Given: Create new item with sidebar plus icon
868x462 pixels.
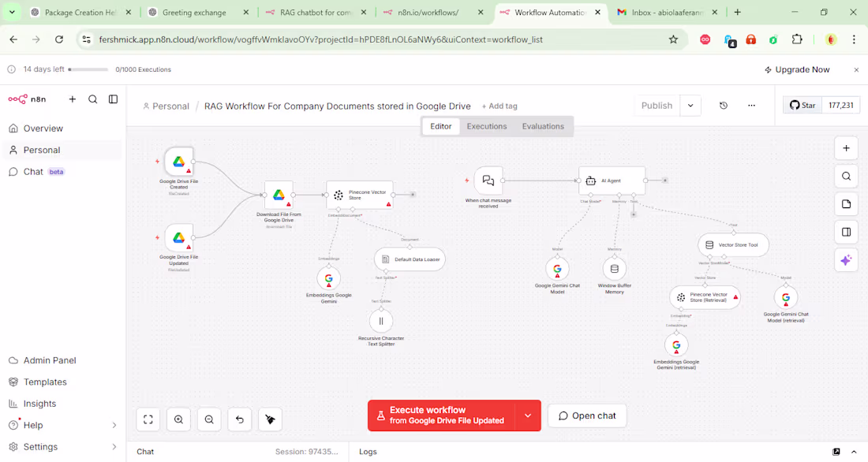Looking at the screenshot, I should [x=72, y=99].
